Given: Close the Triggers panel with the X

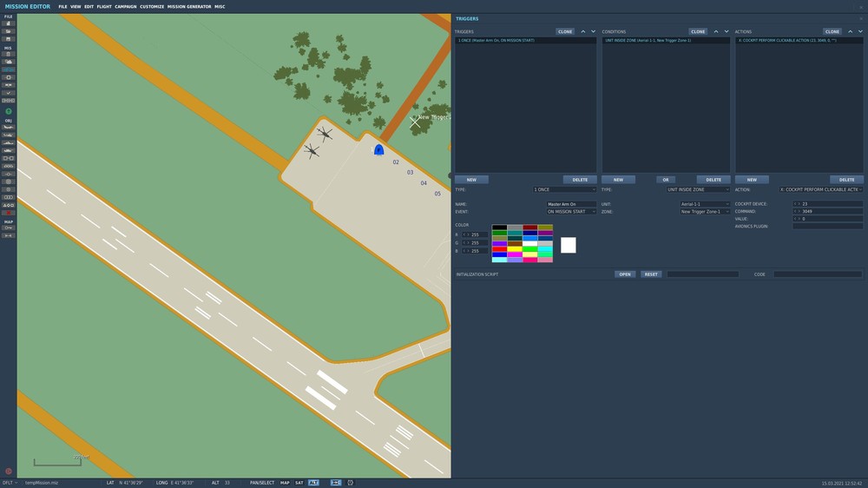Looking at the screenshot, I should [x=861, y=18].
